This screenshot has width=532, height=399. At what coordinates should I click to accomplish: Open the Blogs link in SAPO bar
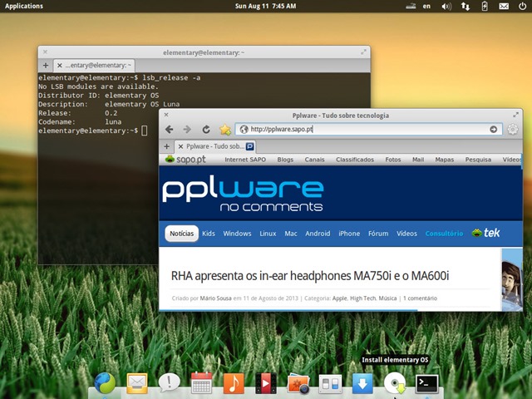(285, 160)
